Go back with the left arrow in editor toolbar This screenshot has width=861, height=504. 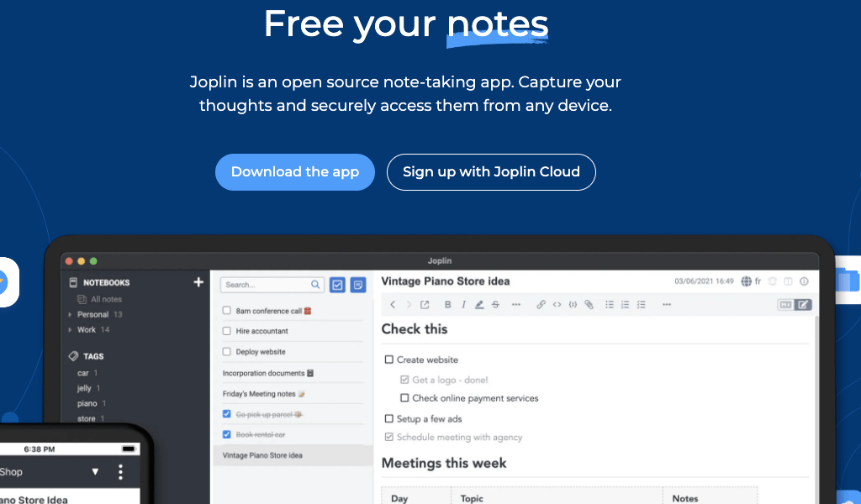tap(393, 304)
